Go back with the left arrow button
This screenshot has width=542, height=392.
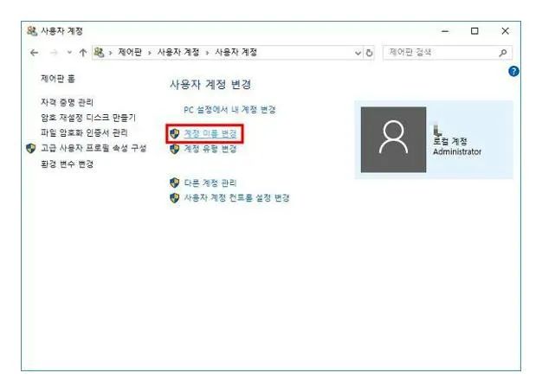coord(35,53)
